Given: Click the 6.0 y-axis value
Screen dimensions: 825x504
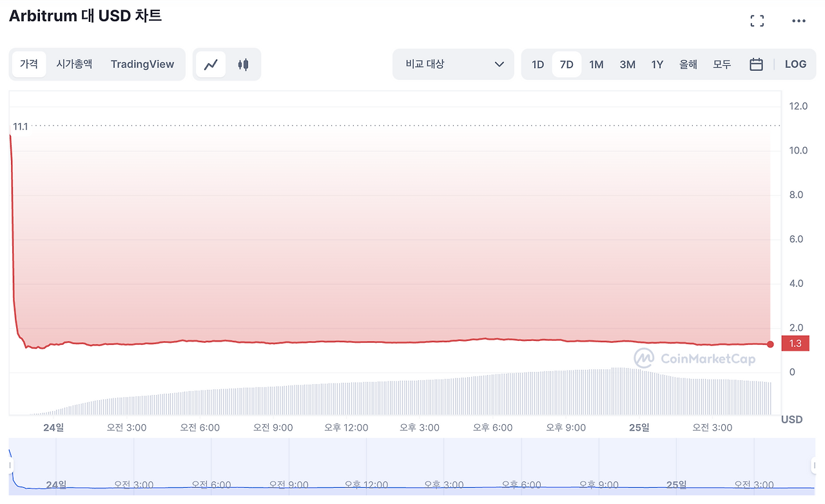Looking at the screenshot, I should click(796, 240).
